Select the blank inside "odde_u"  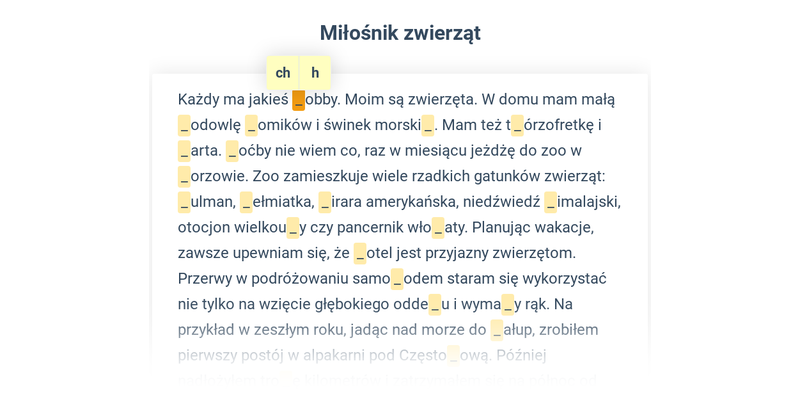point(435,305)
